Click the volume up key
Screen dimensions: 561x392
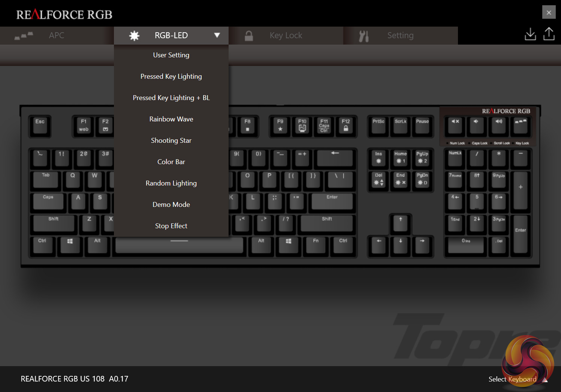[x=499, y=126]
